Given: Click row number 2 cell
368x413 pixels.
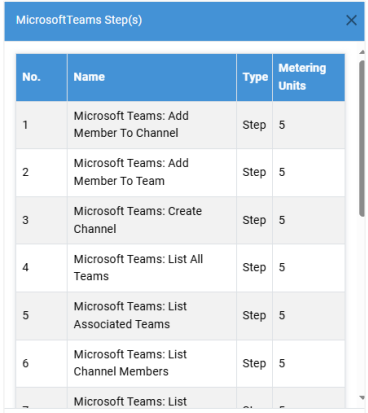Looking at the screenshot, I should (41, 172).
